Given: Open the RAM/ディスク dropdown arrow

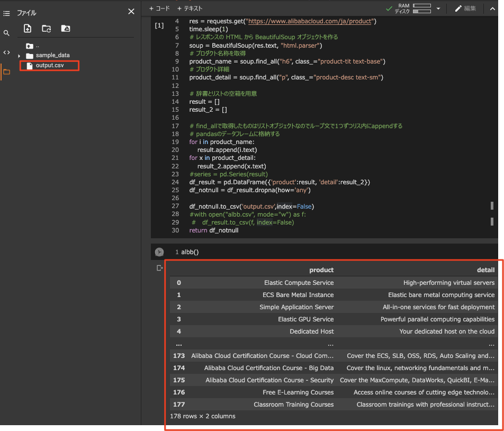Looking at the screenshot, I should tap(438, 8).
